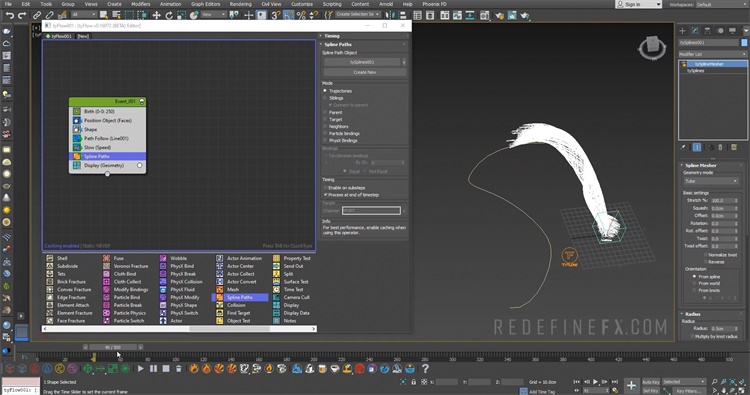Screen dimensions: 750x395
Task: Click the Create New button
Action: pos(364,72)
